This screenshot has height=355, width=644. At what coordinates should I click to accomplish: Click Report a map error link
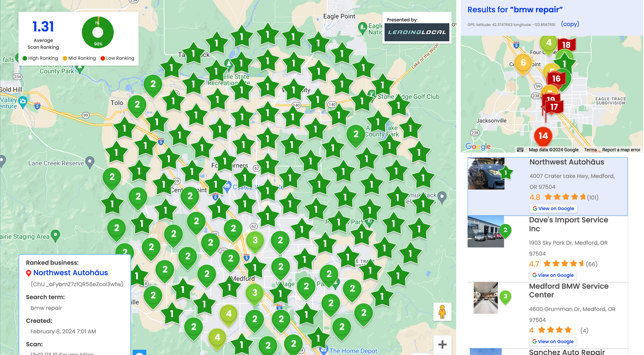pos(621,150)
